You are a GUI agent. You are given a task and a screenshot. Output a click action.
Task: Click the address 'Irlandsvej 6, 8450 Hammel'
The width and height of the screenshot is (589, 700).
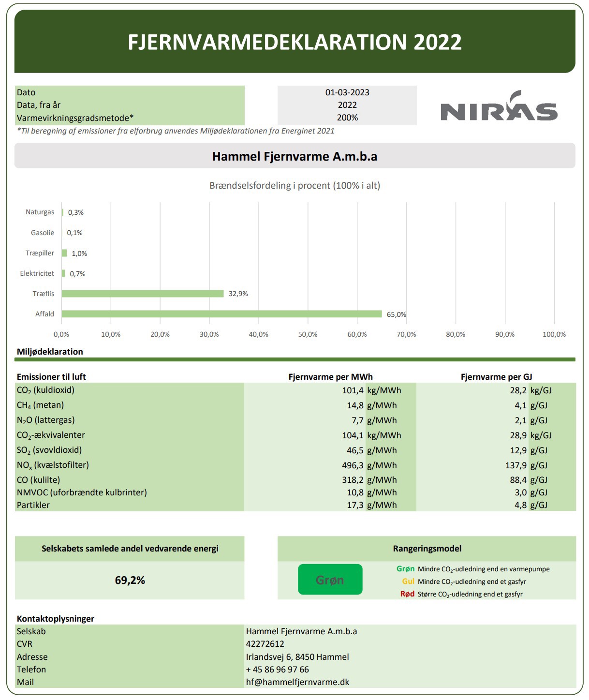(297, 657)
